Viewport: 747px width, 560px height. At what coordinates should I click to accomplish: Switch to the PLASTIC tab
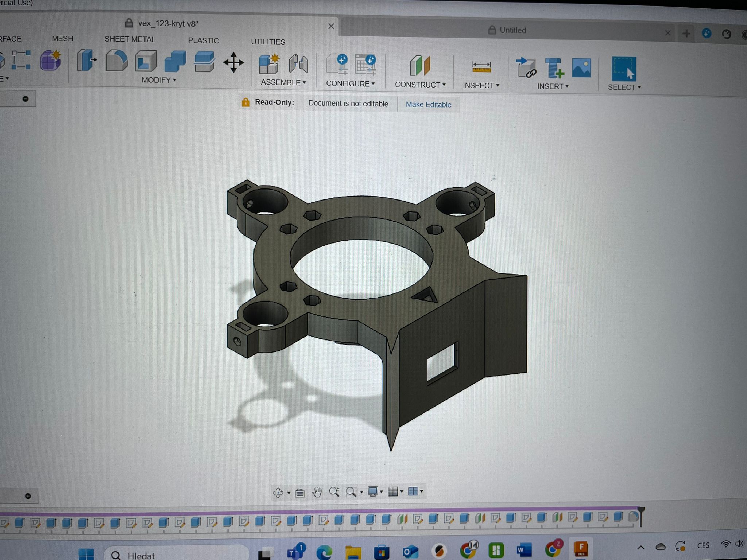coord(204,40)
